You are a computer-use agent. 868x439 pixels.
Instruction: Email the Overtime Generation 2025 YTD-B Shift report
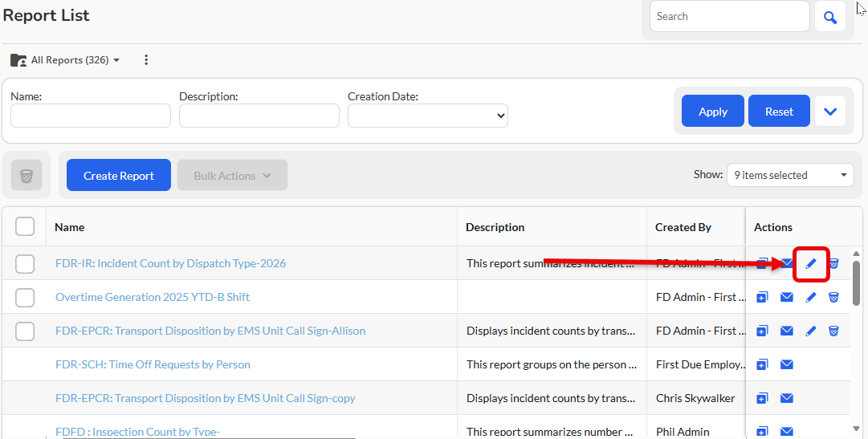pyautogui.click(x=787, y=297)
